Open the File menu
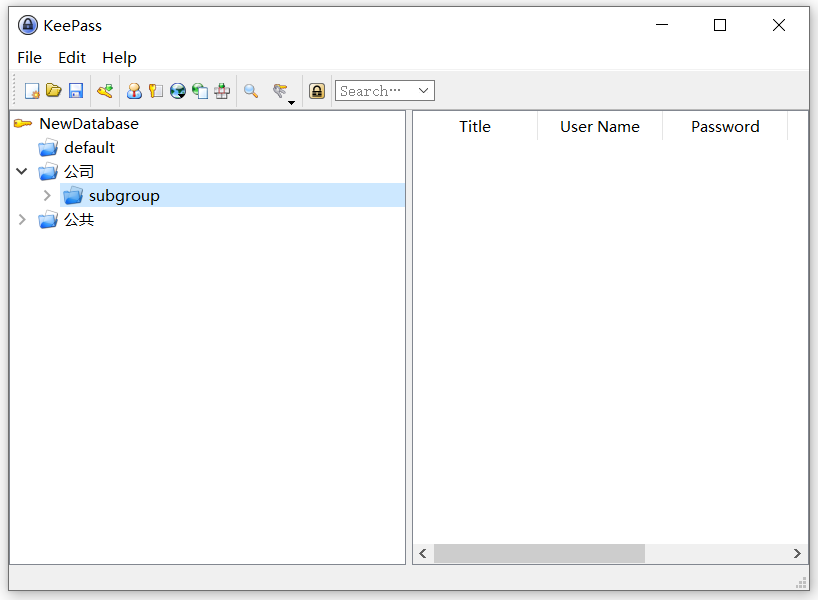The width and height of the screenshot is (818, 600). click(x=29, y=57)
